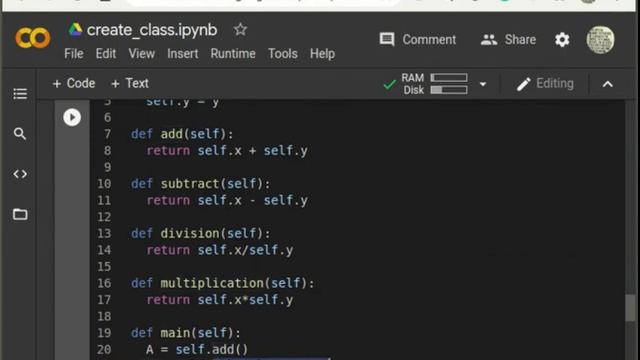
Task: Add a new Text cell
Action: pos(130,83)
